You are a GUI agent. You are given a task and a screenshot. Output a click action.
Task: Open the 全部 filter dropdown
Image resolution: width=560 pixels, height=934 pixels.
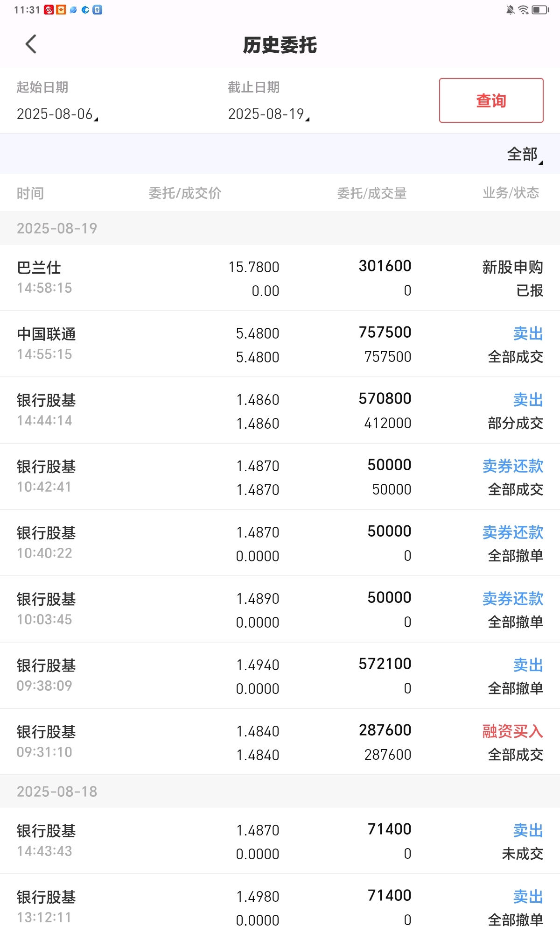[x=525, y=154]
